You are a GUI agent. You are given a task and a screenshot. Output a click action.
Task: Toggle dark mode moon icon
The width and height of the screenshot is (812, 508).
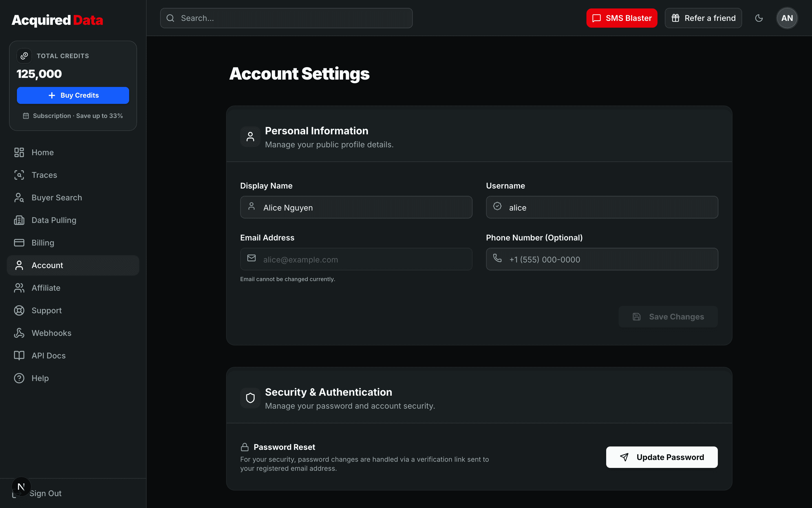[x=759, y=18]
